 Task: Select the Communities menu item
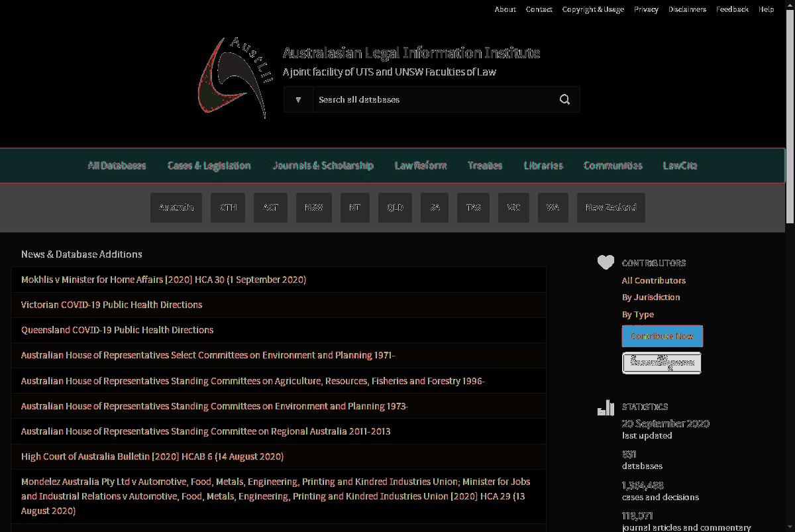click(x=613, y=166)
